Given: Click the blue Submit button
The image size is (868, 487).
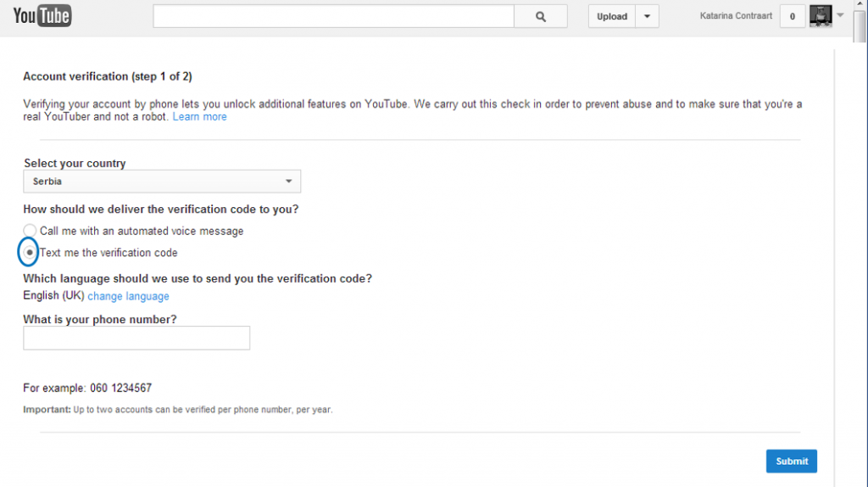Looking at the screenshot, I should click(792, 461).
